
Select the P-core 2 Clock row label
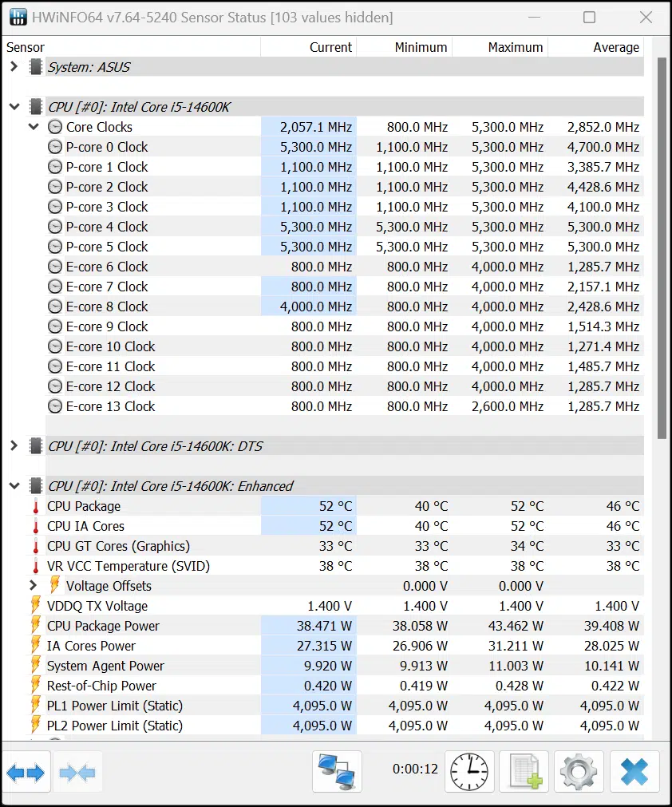click(107, 188)
